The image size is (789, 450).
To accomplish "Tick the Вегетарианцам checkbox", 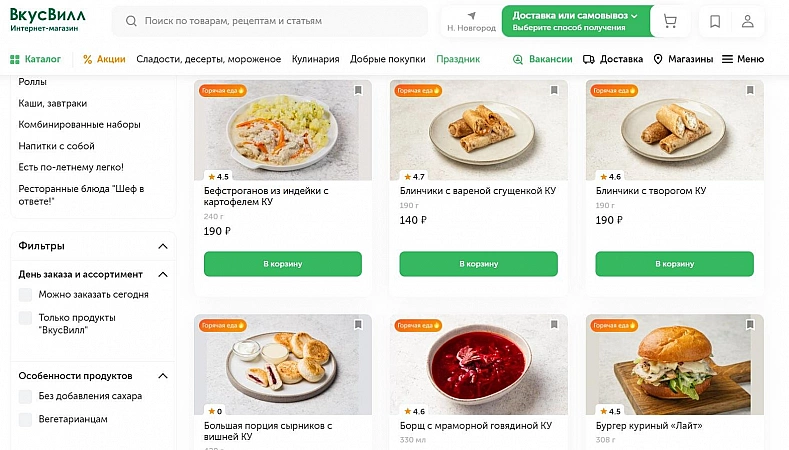I will [25, 419].
